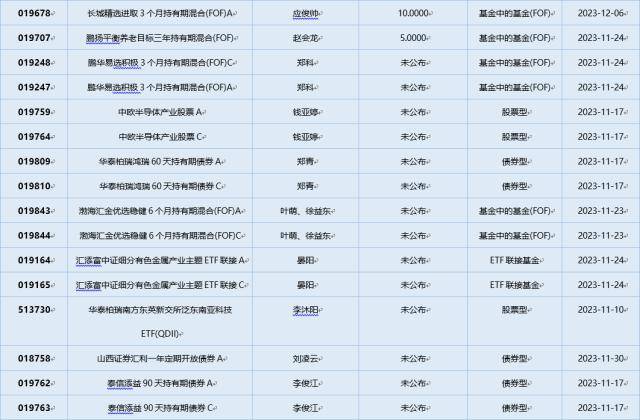Click fund name 泰信添益90天持有期债券A
Screen dimensions: 640x420
tap(160, 383)
